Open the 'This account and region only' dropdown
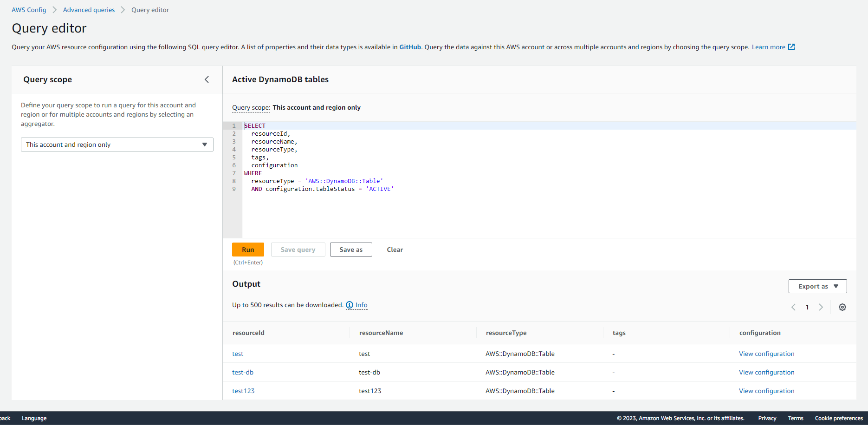The image size is (868, 434). coord(117,145)
